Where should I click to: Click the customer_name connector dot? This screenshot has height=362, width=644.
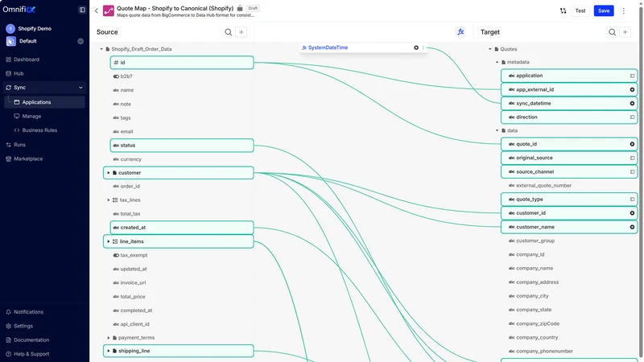pyautogui.click(x=632, y=227)
